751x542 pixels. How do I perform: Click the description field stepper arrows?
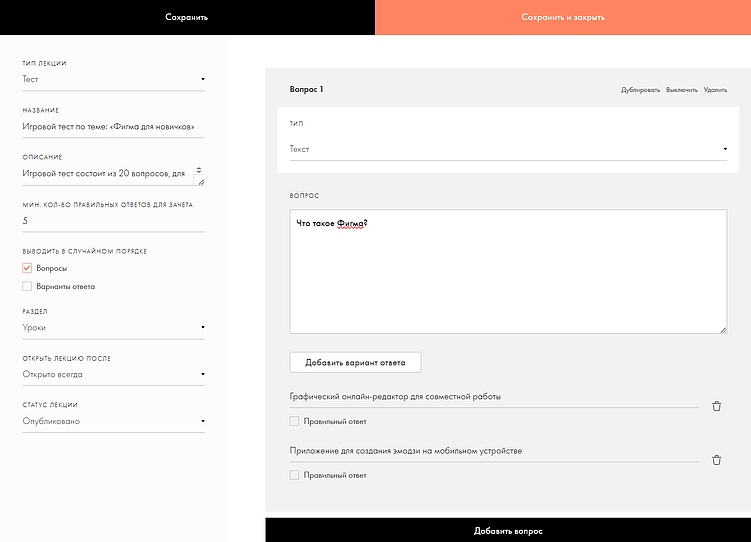coord(199,170)
